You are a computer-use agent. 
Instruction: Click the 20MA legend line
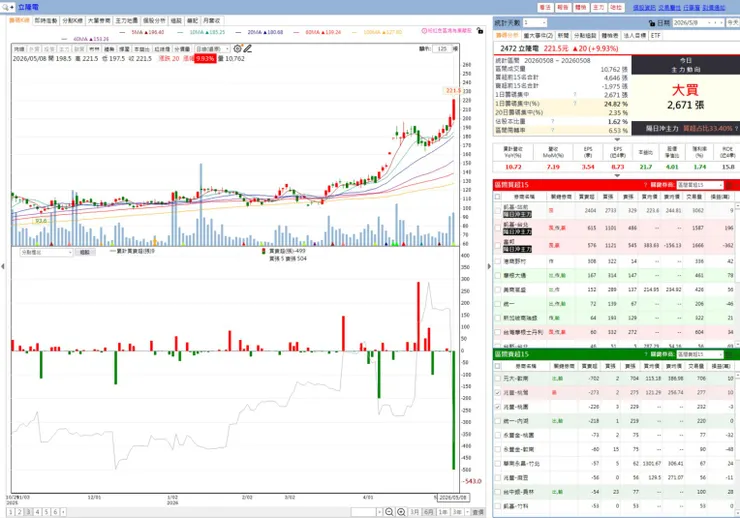(259, 32)
